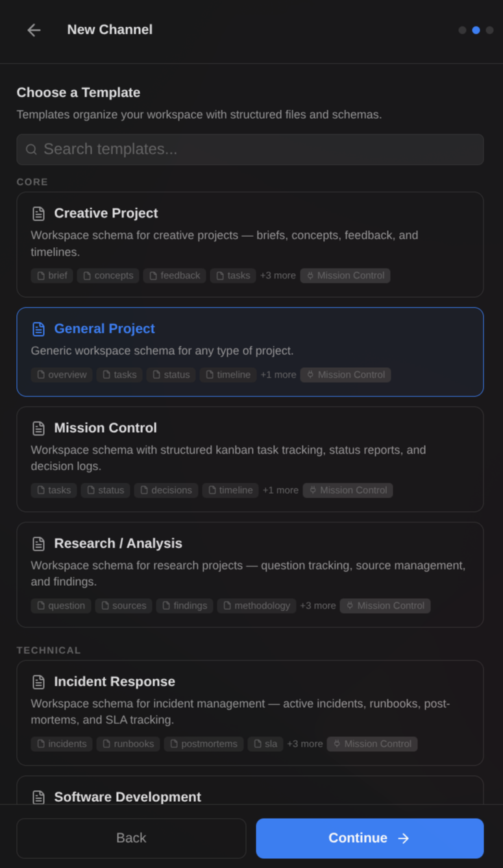The width and height of the screenshot is (503, 868).
Task: Click the Software Development document icon
Action: coord(38,797)
